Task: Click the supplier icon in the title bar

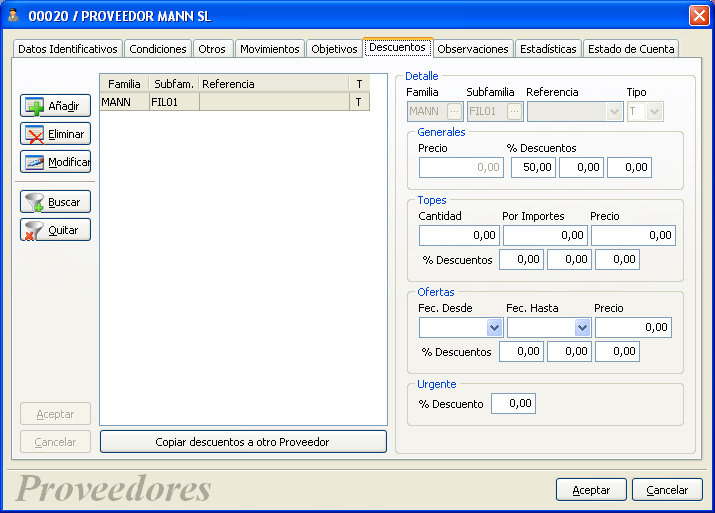Action: [x=13, y=16]
